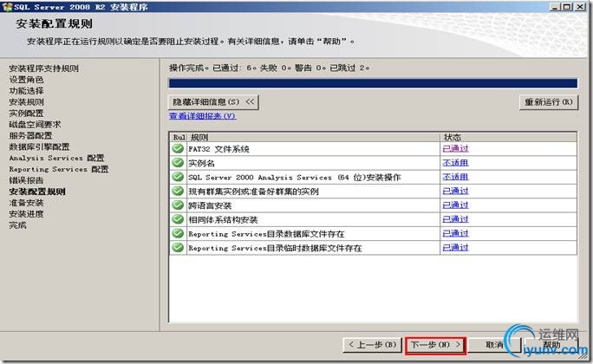Click check icon for Reporting Services目录数据库文件存在
Image resolution: width=593 pixels, height=364 pixels.
coord(178,234)
